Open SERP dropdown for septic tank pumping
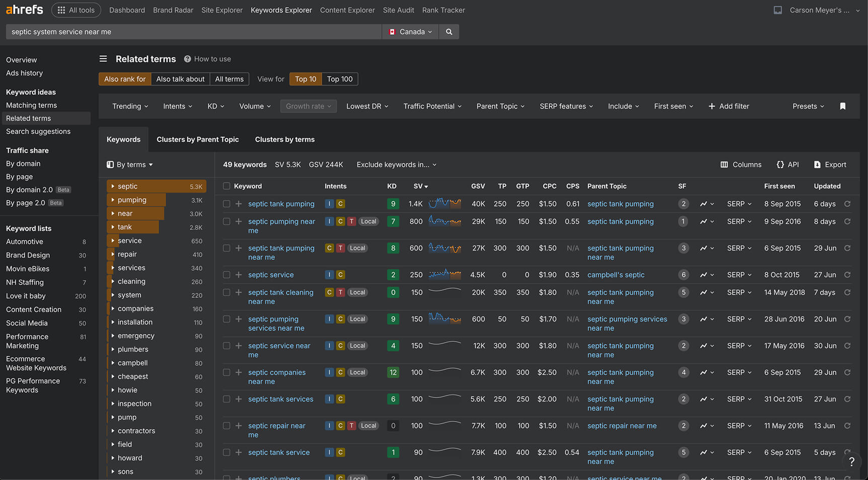The width and height of the screenshot is (868, 480). pyautogui.click(x=739, y=204)
